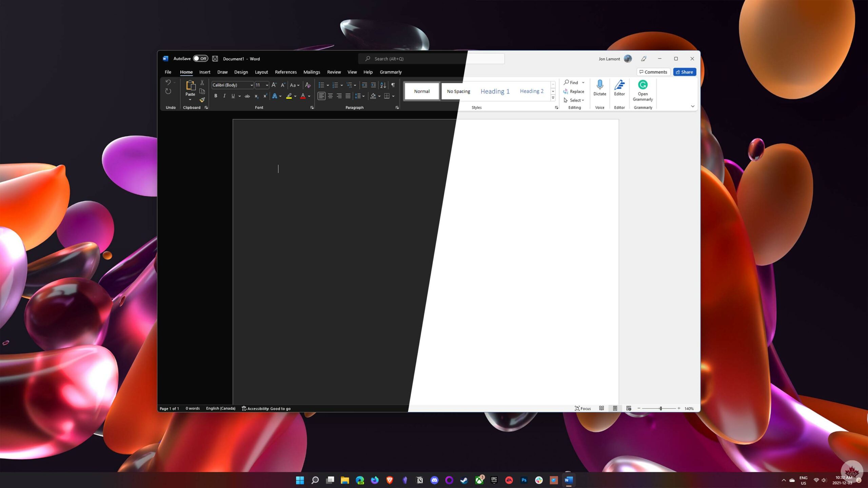Click the Comments button
Viewport: 868px width, 488px height.
coord(653,72)
